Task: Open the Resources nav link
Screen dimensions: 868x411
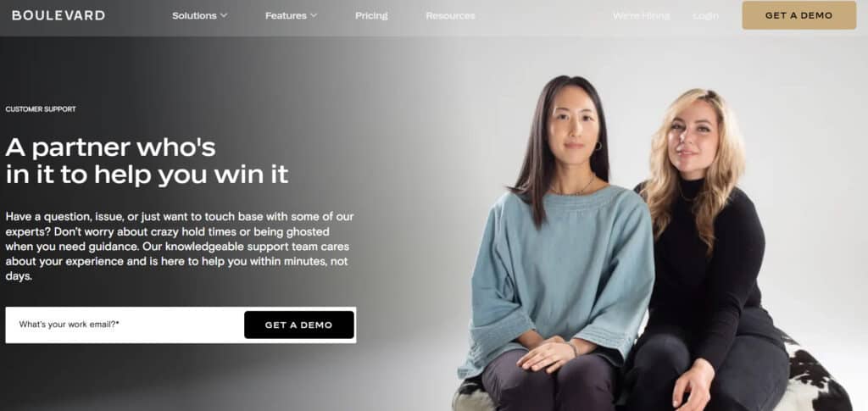Action: [450, 15]
